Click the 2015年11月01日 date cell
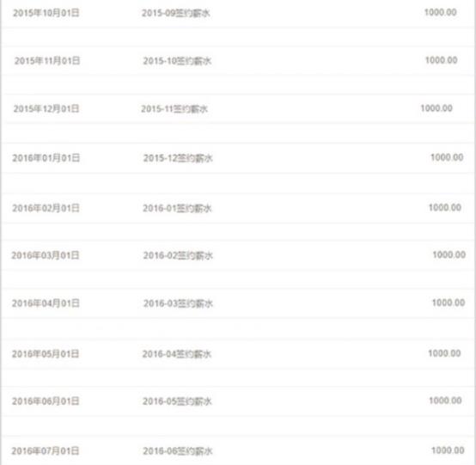The width and height of the screenshot is (476, 465). click(x=47, y=61)
